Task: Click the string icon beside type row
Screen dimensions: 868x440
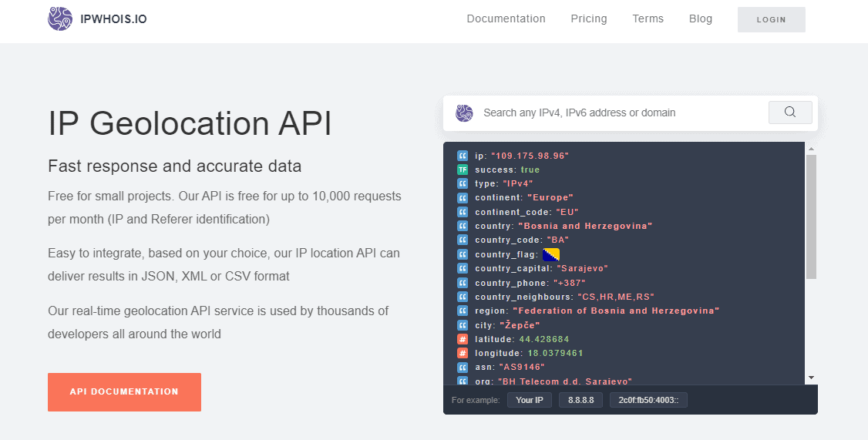Action: tap(463, 183)
